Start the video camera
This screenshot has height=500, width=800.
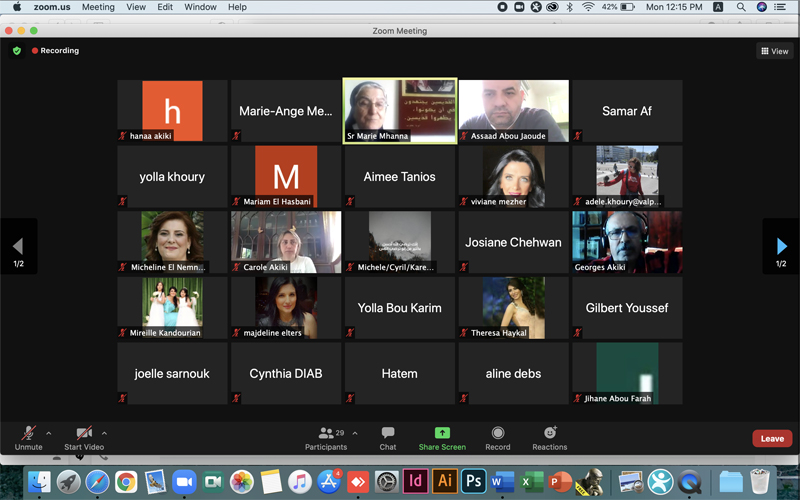(84, 437)
